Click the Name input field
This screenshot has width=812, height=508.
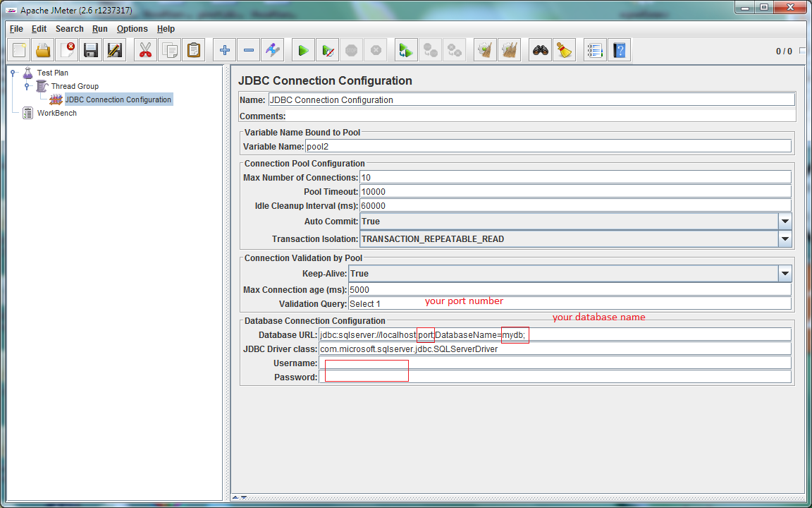coord(531,99)
